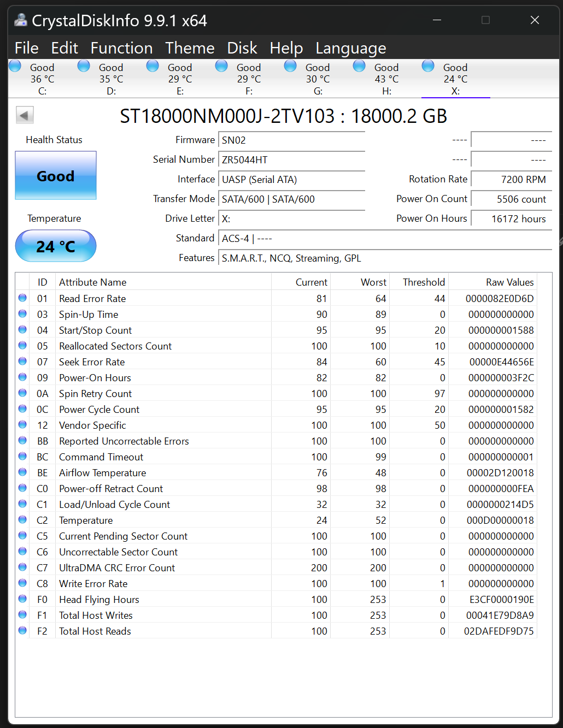Click the Power On Hours value 16172 hours

[511, 219]
